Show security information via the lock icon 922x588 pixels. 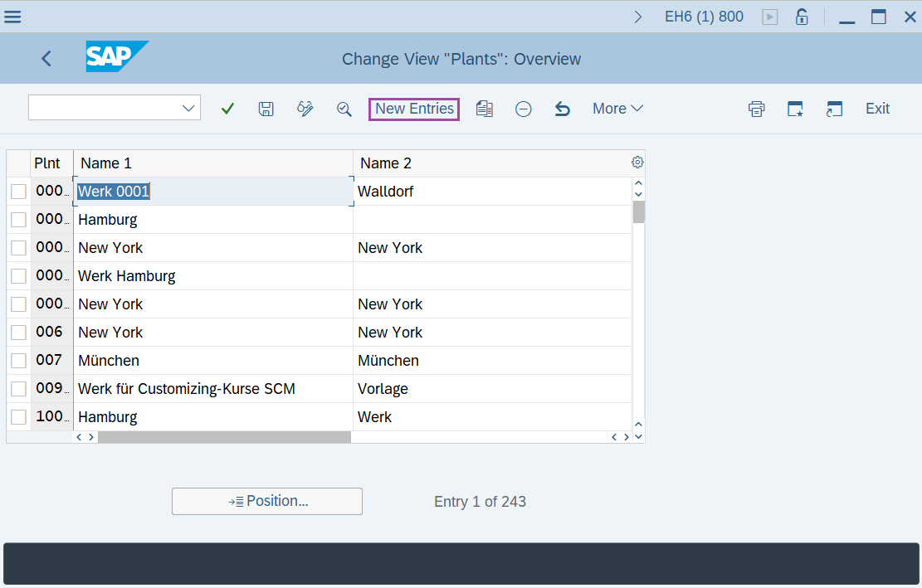pos(802,16)
